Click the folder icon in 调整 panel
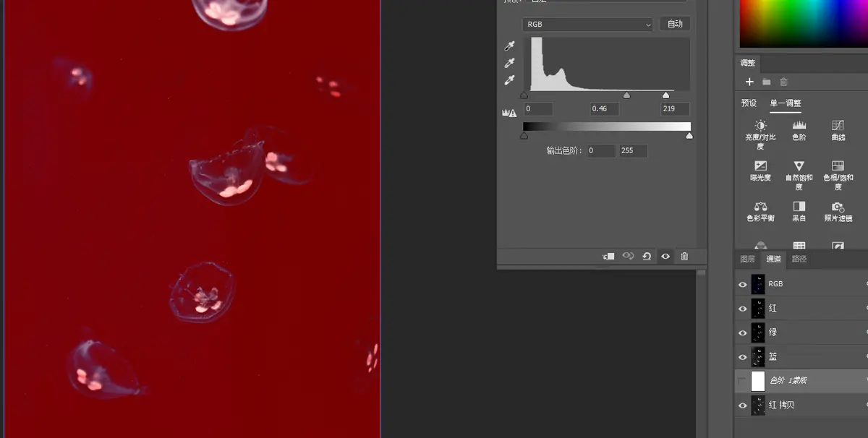The height and width of the screenshot is (438, 868). point(767,82)
